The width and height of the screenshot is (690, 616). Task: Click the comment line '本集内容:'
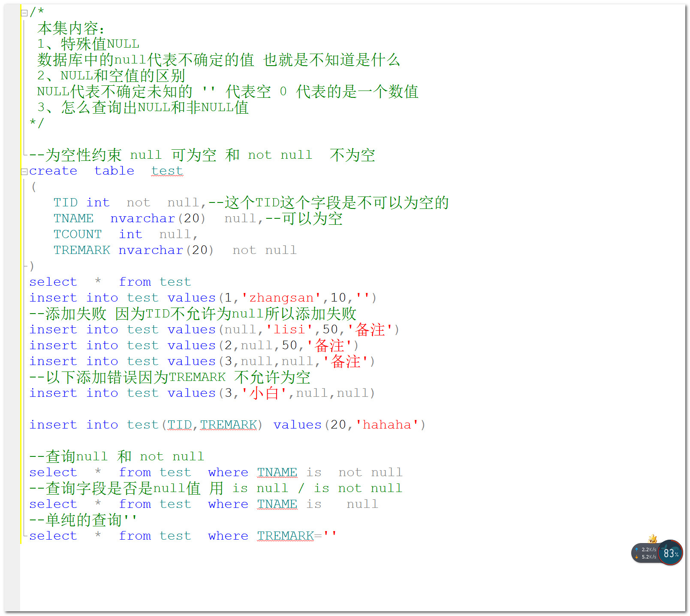pyautogui.click(x=71, y=28)
